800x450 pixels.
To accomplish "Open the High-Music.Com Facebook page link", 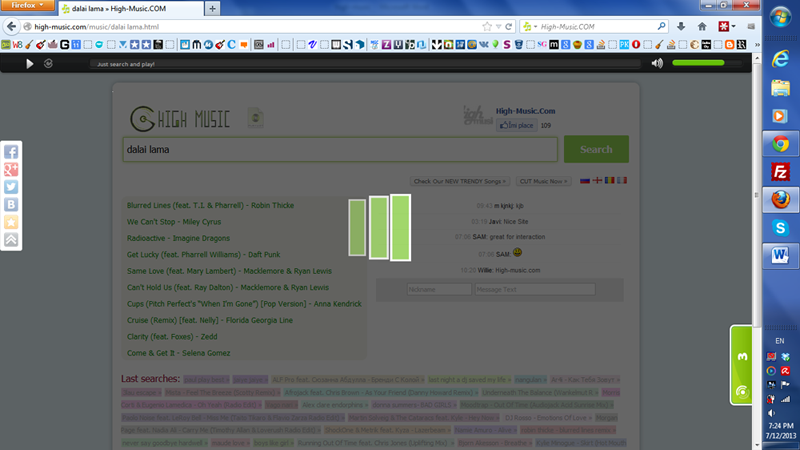I will point(525,111).
